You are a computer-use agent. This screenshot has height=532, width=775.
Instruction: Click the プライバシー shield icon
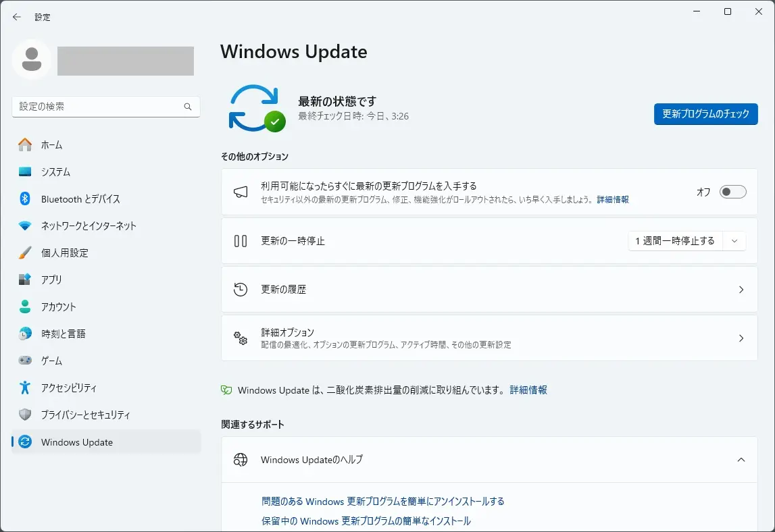pyautogui.click(x=25, y=415)
